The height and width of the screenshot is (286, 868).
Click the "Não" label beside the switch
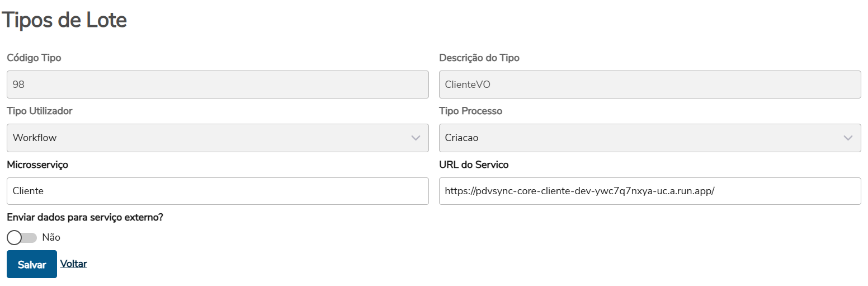(x=51, y=238)
